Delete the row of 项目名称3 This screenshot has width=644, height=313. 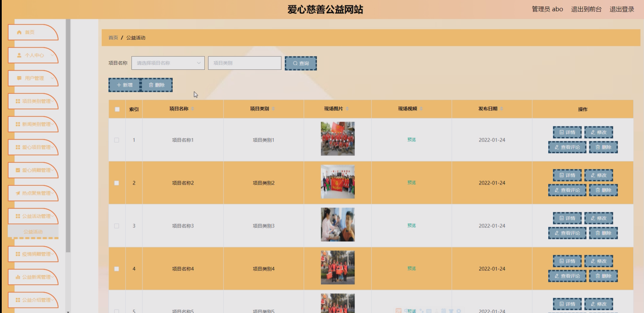(603, 233)
